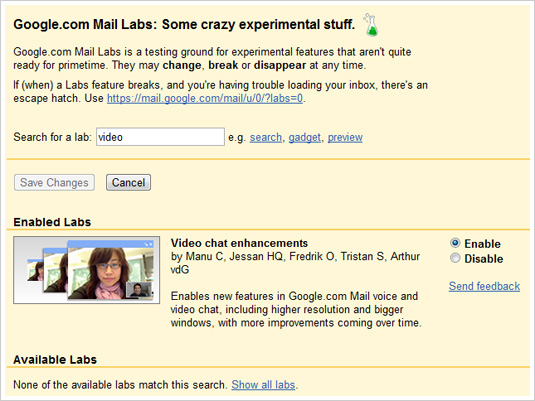Click the 'preview' example link

click(x=345, y=137)
